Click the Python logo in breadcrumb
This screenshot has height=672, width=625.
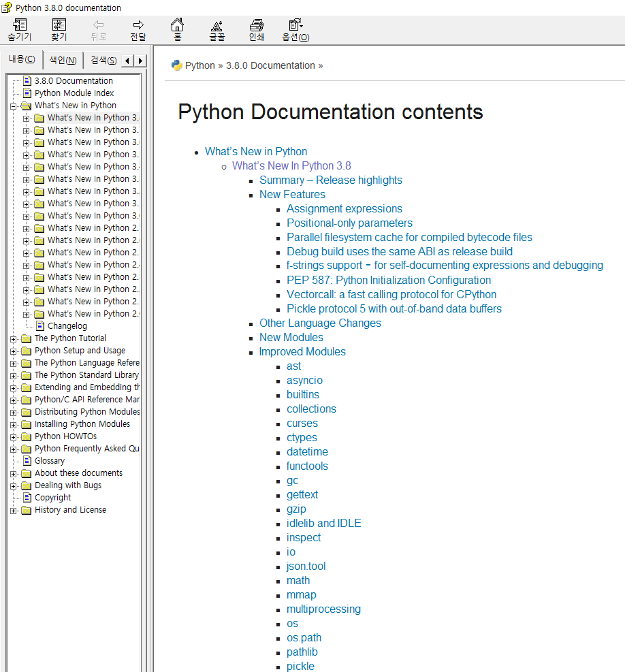[176, 65]
